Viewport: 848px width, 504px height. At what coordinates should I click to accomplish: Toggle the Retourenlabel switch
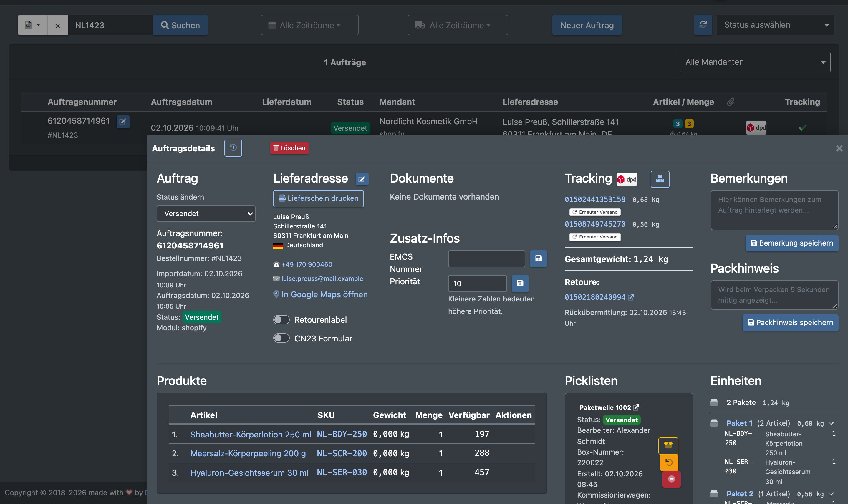281,320
